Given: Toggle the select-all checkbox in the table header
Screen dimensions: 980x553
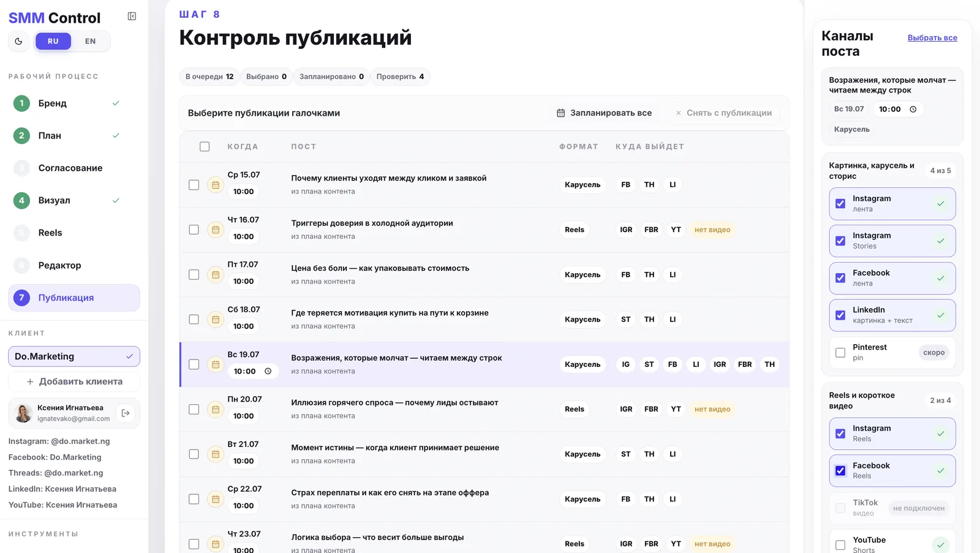Looking at the screenshot, I should point(205,146).
